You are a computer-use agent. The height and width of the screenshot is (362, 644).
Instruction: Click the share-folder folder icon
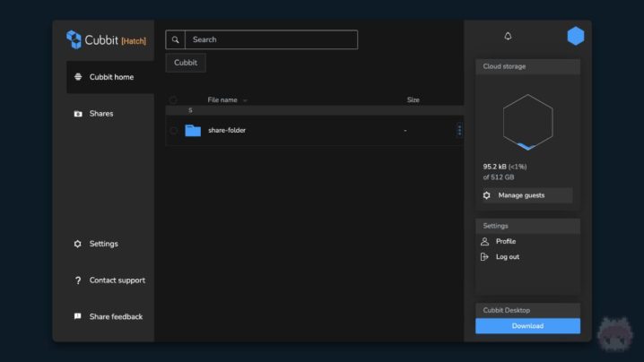point(193,130)
